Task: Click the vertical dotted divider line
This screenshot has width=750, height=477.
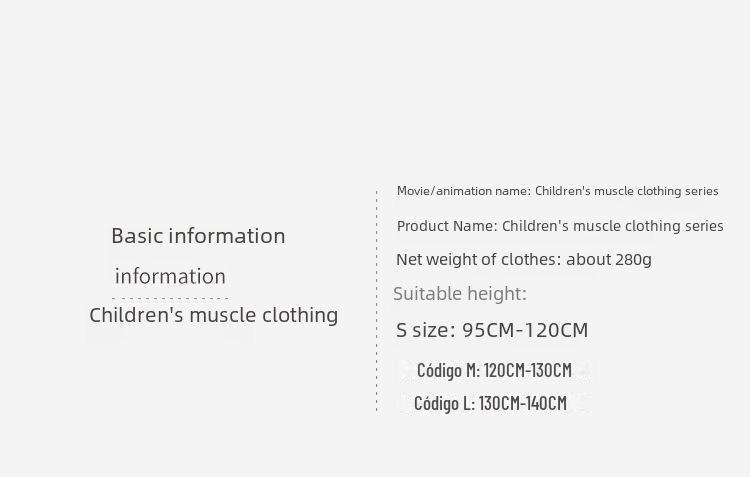Action: (377, 300)
